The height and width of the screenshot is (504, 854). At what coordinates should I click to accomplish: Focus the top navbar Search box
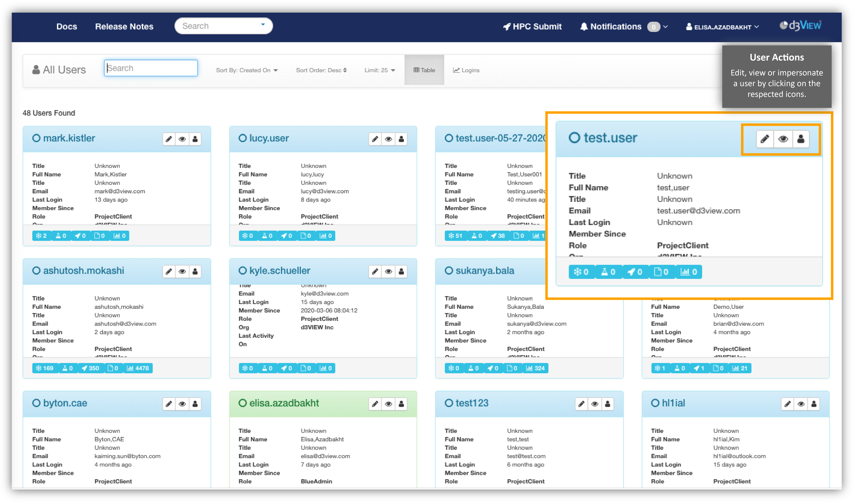pyautogui.click(x=224, y=26)
